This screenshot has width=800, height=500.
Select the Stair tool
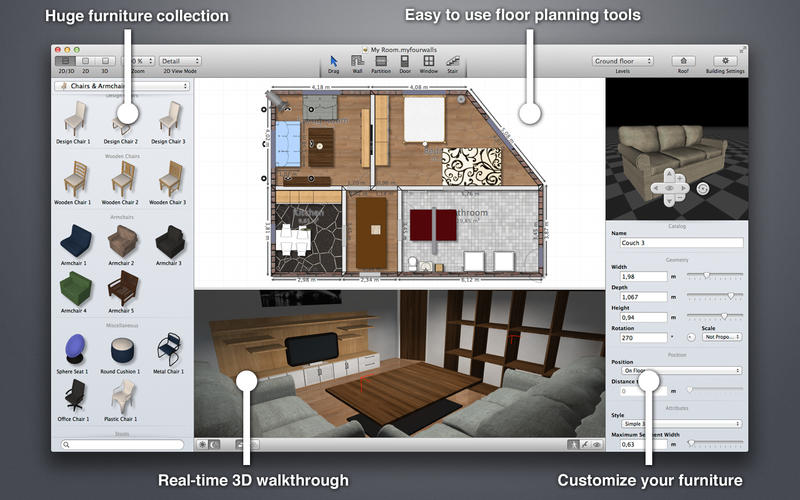[x=452, y=62]
